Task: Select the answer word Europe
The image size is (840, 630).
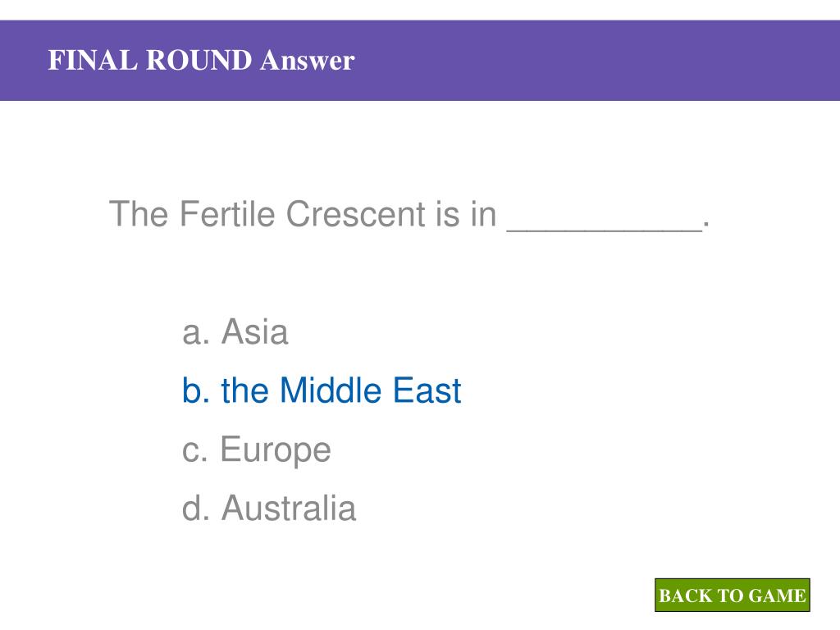Action: point(276,450)
